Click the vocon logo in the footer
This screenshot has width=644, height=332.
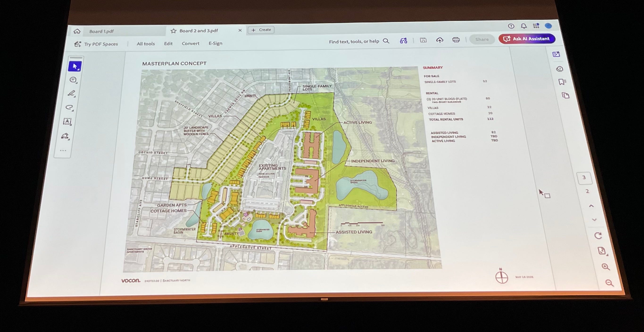click(x=131, y=281)
